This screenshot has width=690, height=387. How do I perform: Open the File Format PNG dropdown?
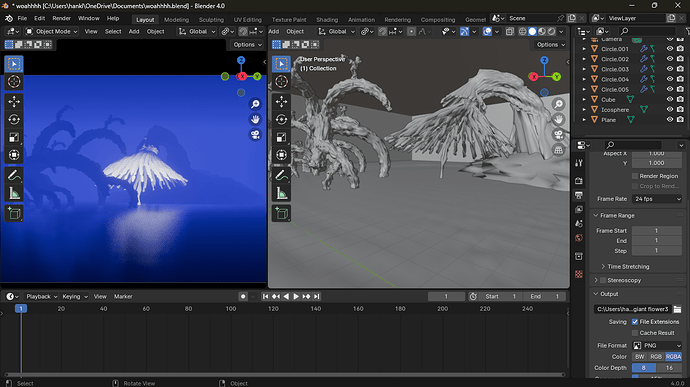(x=657, y=346)
